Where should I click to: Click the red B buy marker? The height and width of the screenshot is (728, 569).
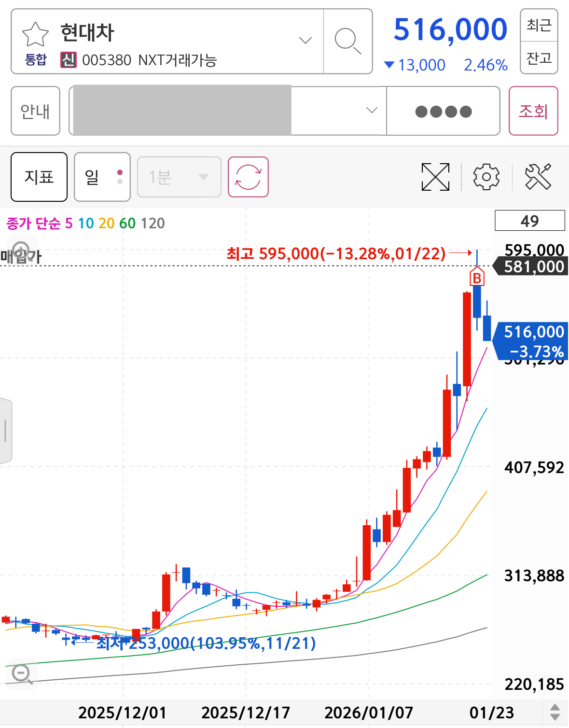(x=477, y=278)
